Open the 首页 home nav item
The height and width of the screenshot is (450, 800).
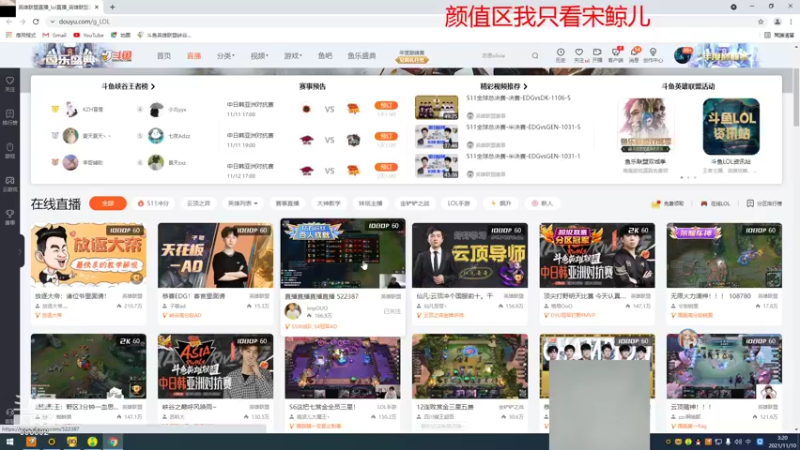tap(164, 56)
